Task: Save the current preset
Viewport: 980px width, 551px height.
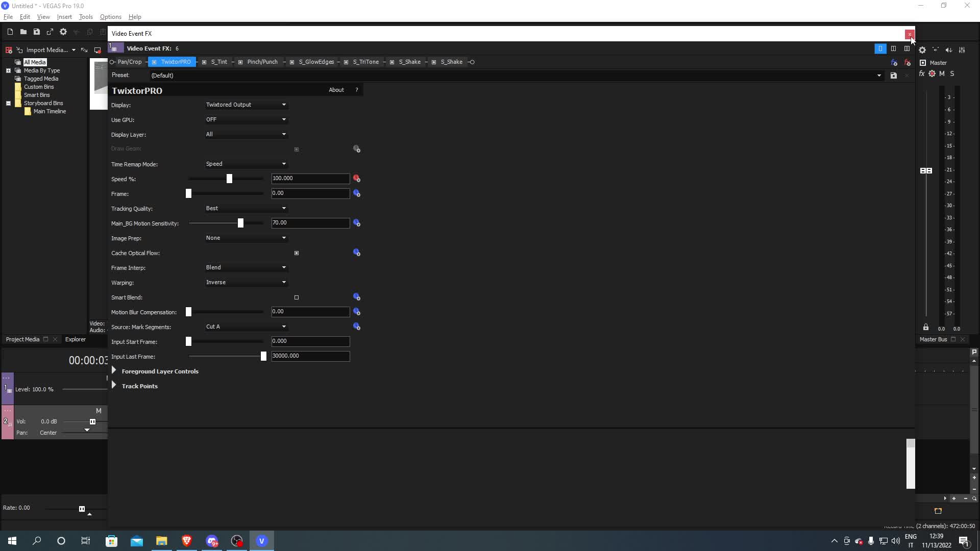Action: pyautogui.click(x=893, y=76)
